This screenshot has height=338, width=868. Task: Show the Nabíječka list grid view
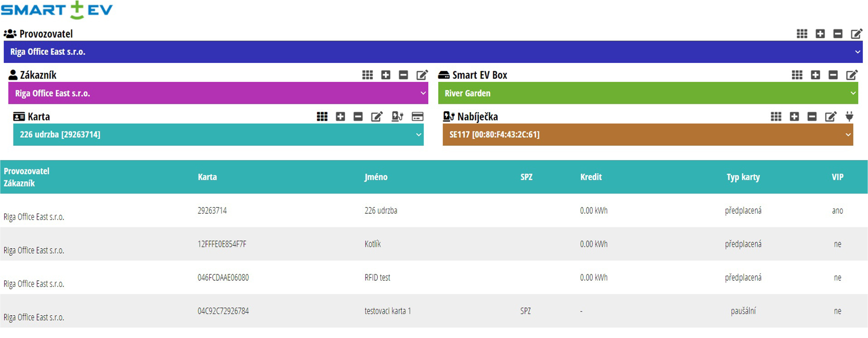[776, 117]
